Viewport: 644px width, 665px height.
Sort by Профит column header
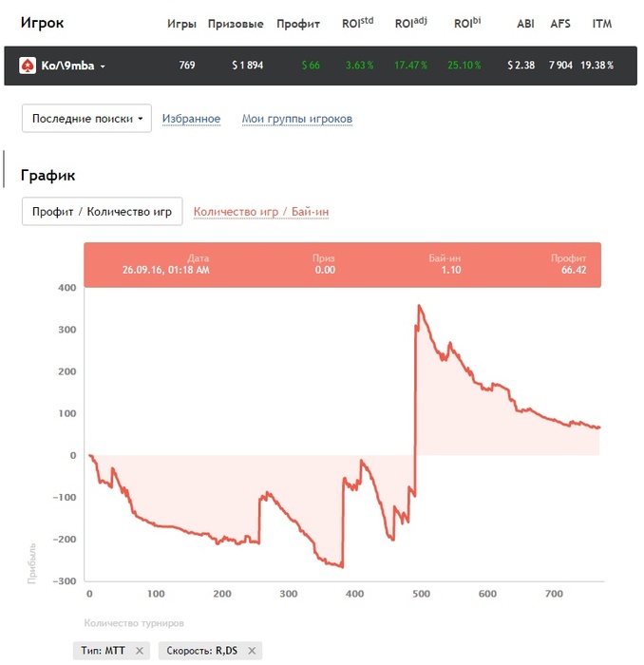[x=298, y=24]
